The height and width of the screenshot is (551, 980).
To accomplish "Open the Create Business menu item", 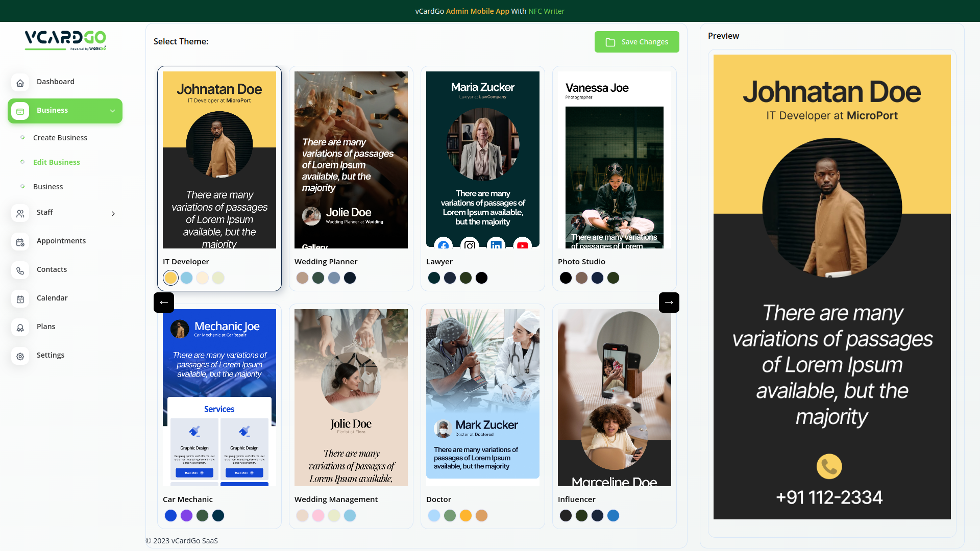I will click(x=60, y=138).
